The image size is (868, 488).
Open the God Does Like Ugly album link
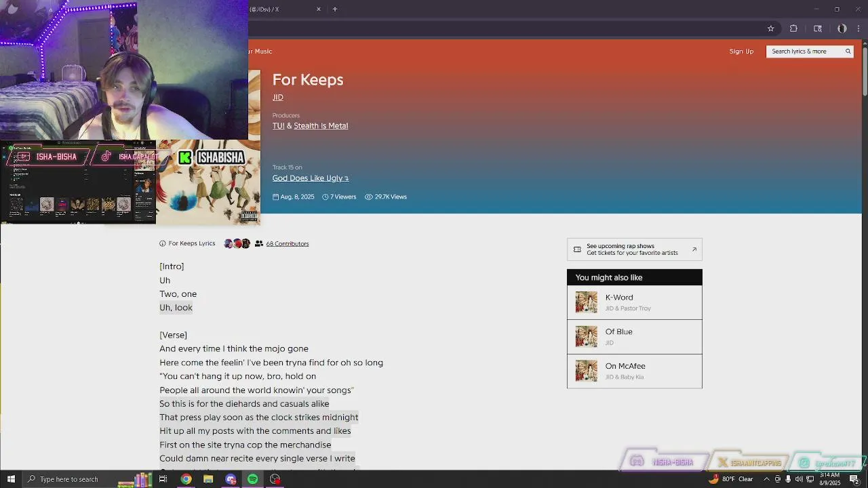pyautogui.click(x=311, y=178)
